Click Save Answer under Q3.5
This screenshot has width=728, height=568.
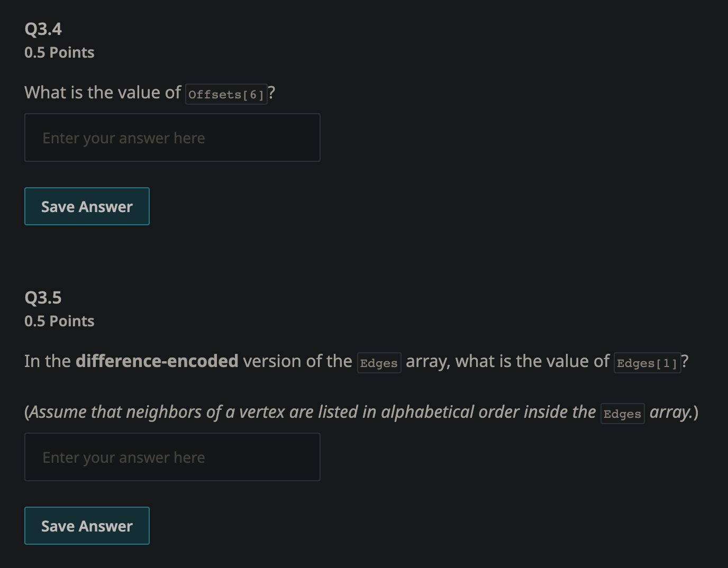click(87, 525)
